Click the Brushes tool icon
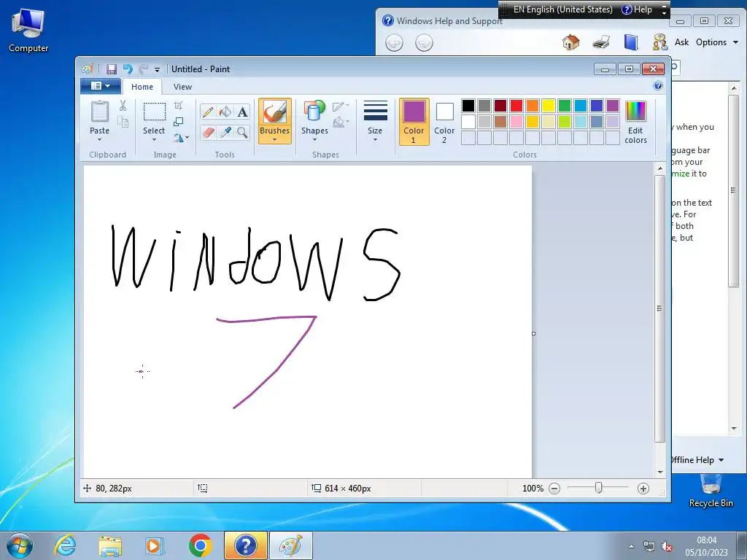 pos(275,112)
